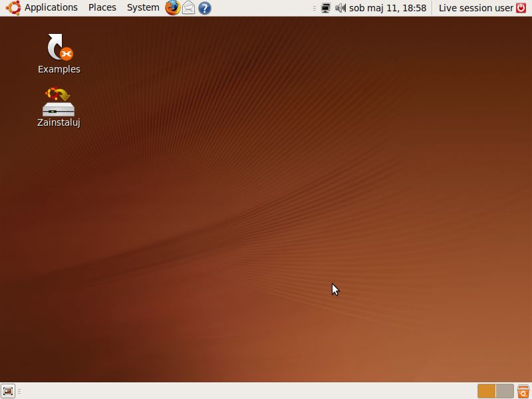Click the notification area grip handle in the top panel
This screenshot has height=399, width=532.
(315, 8)
